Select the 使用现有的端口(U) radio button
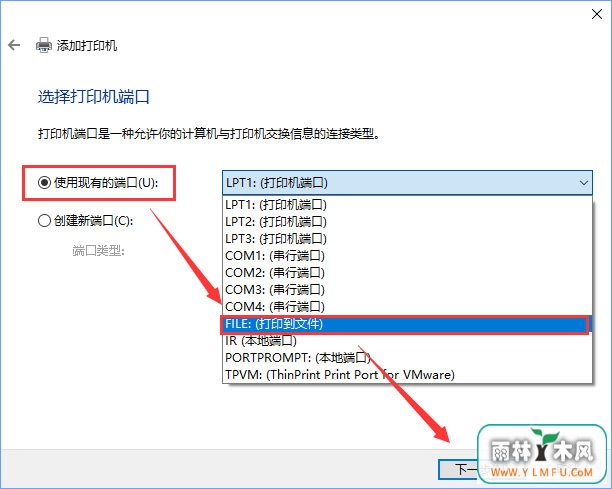The width and height of the screenshot is (612, 489). point(44,182)
